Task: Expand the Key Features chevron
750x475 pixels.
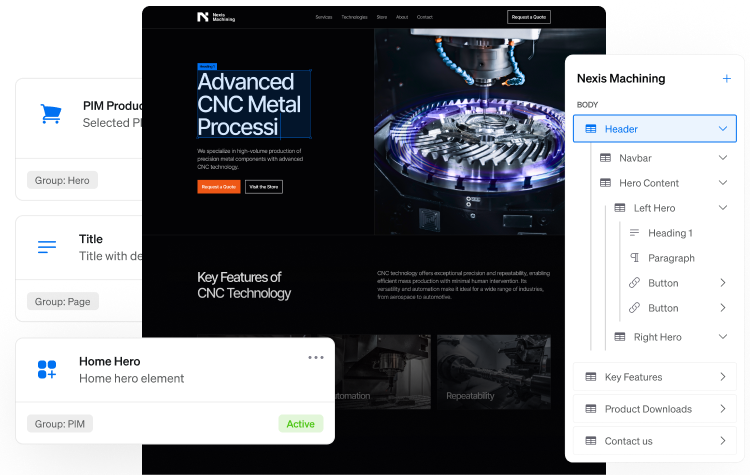Action: 723,377
